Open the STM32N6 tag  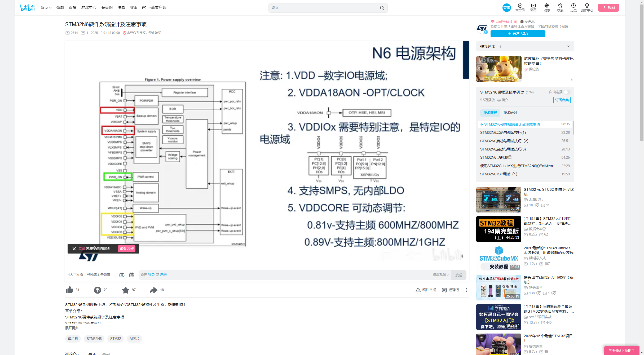[x=94, y=339]
